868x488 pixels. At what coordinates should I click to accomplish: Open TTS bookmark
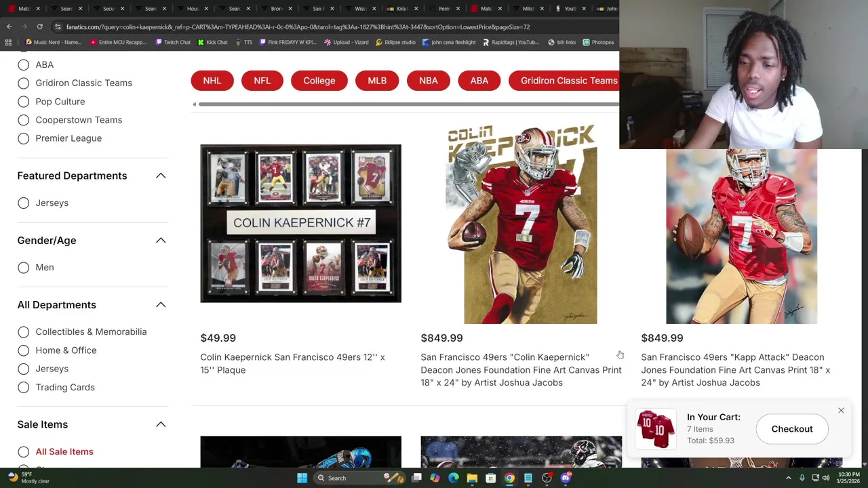[243, 42]
